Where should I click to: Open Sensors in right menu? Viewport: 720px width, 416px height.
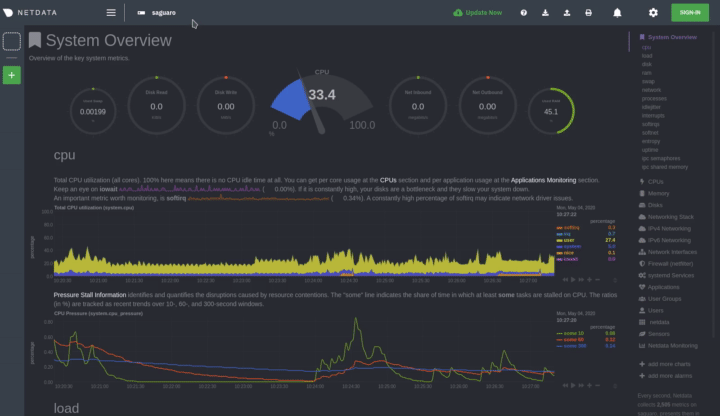click(654, 334)
